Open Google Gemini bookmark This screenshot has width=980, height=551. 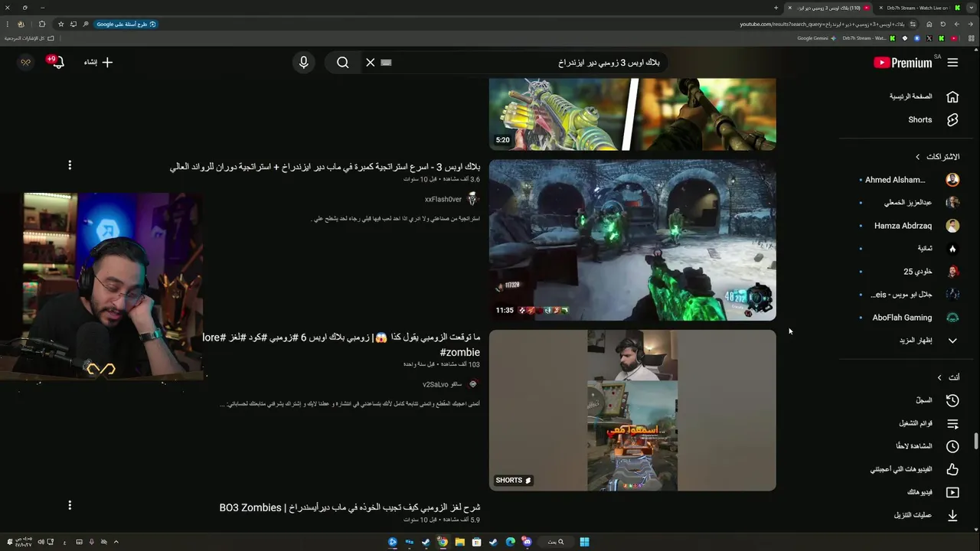pyautogui.click(x=816, y=38)
